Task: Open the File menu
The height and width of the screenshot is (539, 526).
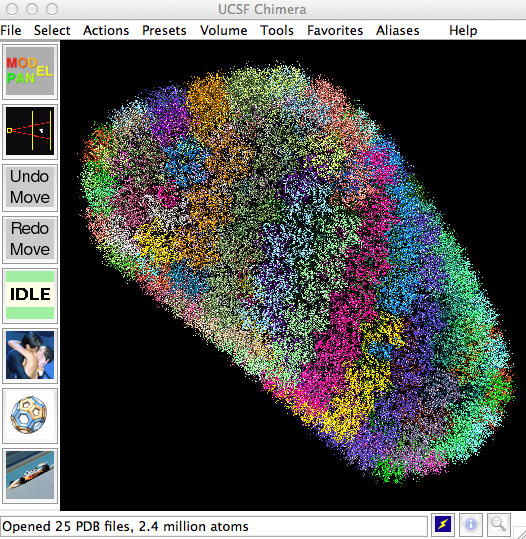Action: tap(11, 30)
